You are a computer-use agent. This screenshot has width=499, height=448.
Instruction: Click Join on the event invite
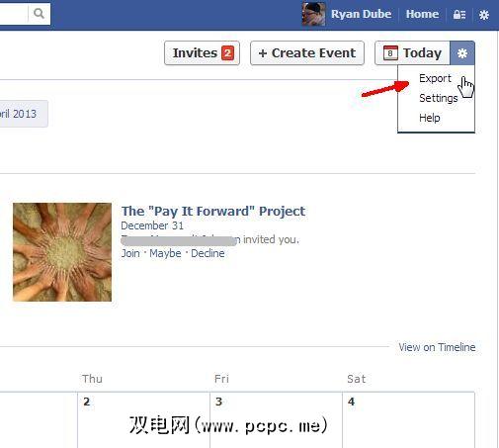coord(130,253)
